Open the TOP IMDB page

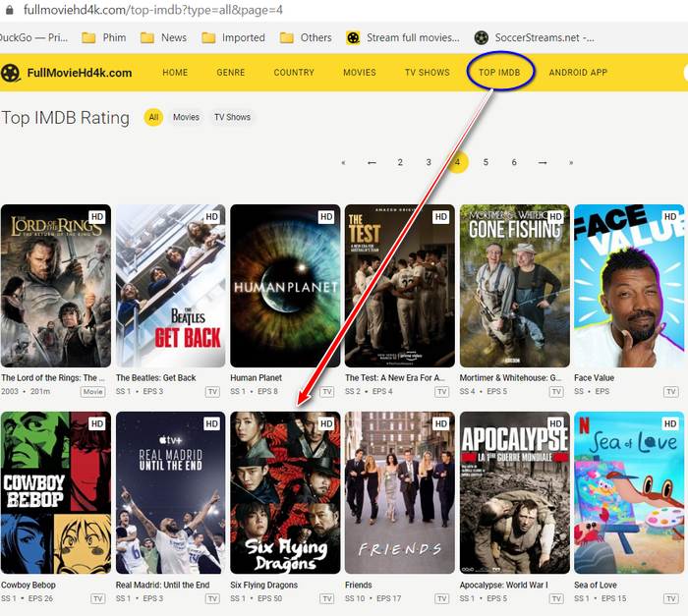[499, 73]
